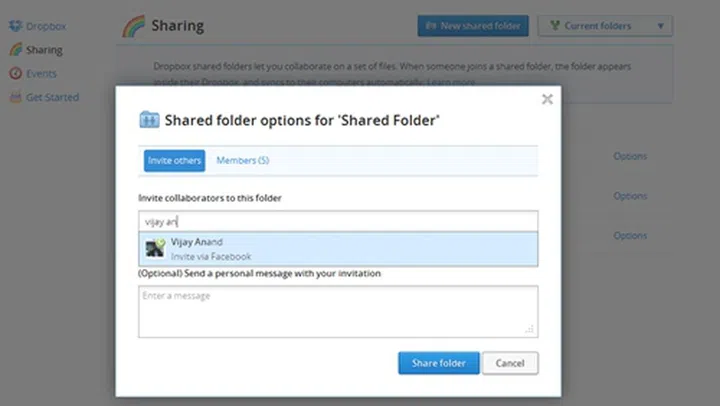Click the New shared folder button
Viewport: 720px width, 406px height.
click(x=473, y=26)
